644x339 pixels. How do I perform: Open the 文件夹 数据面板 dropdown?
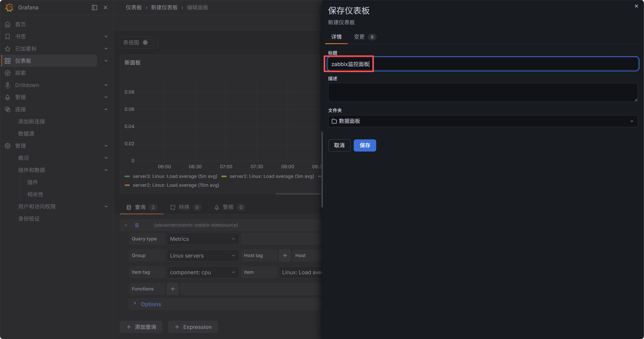click(x=483, y=121)
